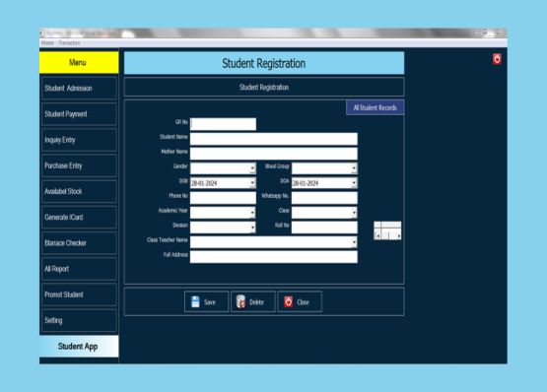Focus the Student Name input field
This screenshot has width=547, height=392.
274,139
